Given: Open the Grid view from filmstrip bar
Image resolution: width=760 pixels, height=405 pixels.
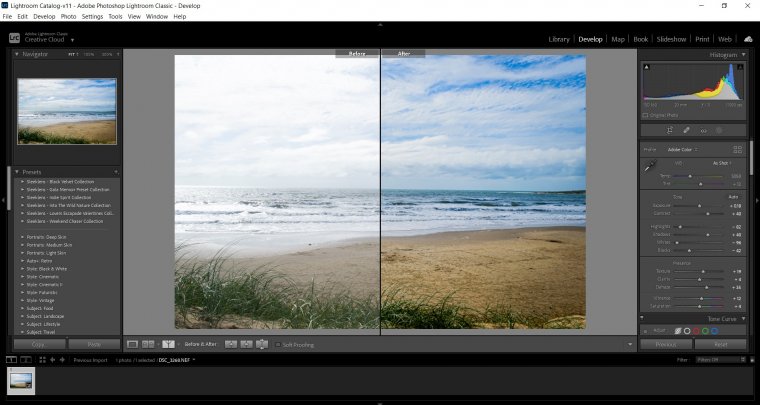Looking at the screenshot, I should 42,360.
